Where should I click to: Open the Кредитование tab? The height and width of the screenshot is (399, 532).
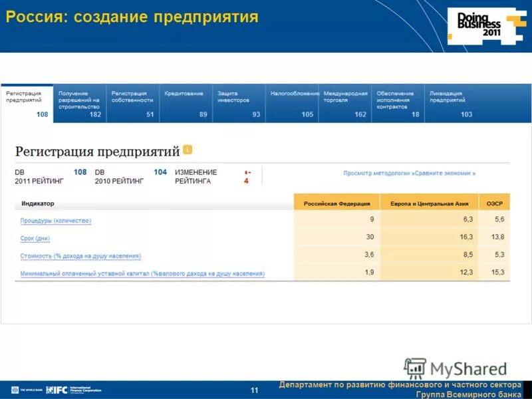(186, 104)
